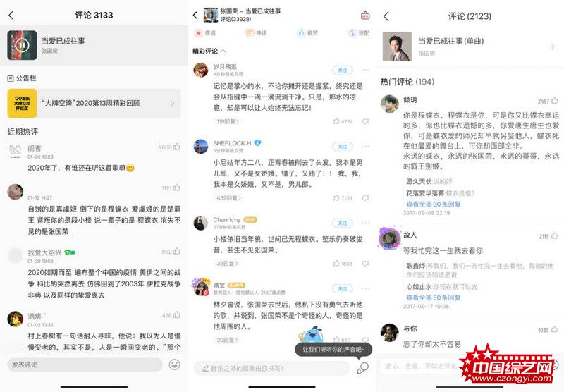Tap the microphone voice comment icon
The image size is (564, 392).
point(362,368)
